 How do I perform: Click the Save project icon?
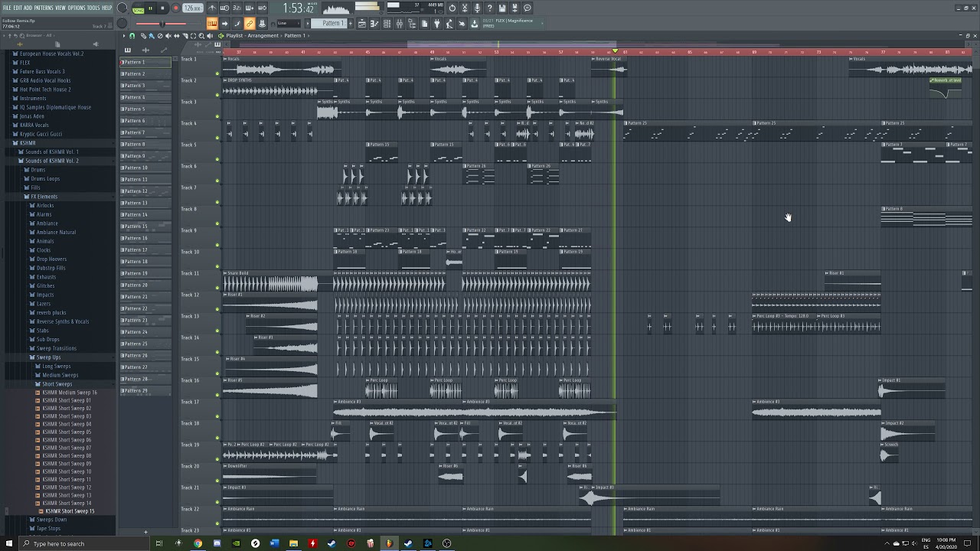click(502, 8)
